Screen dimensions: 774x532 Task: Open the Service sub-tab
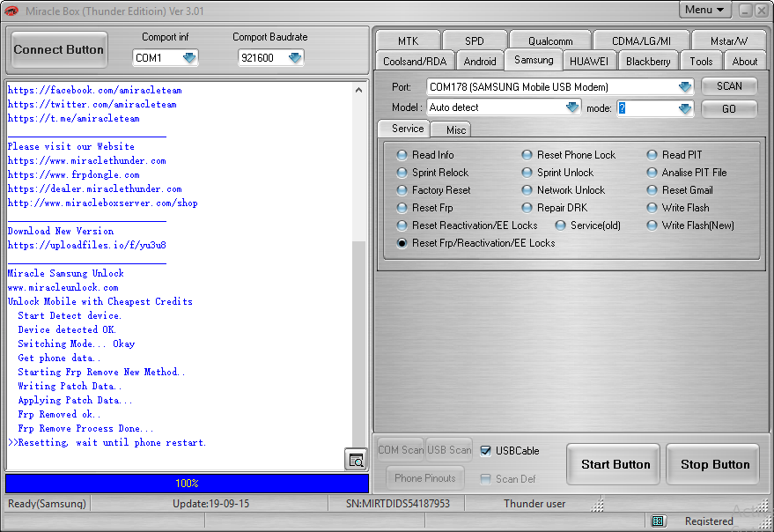404,129
